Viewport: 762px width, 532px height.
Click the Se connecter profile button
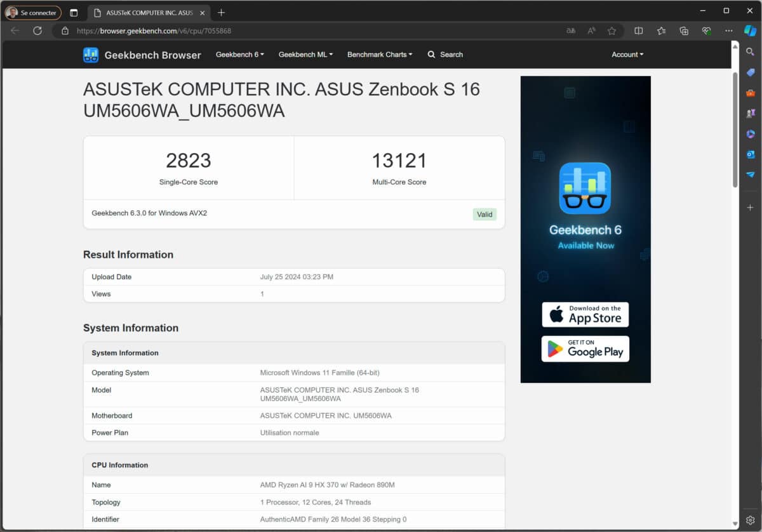pyautogui.click(x=33, y=13)
